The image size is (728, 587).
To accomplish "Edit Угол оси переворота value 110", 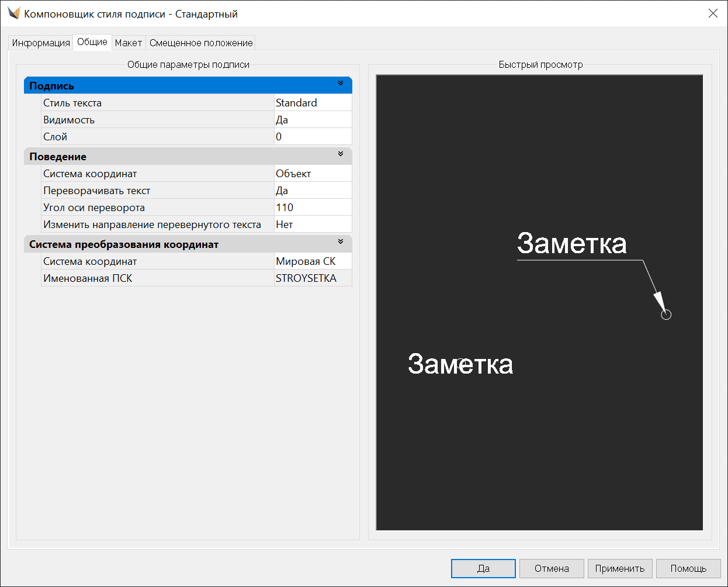I will [313, 208].
